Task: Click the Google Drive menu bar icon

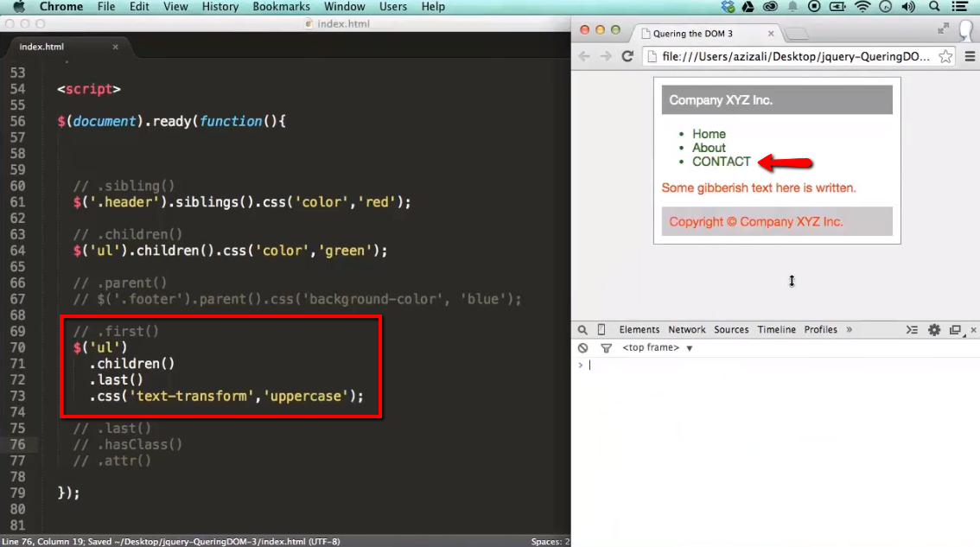Action: [x=748, y=7]
